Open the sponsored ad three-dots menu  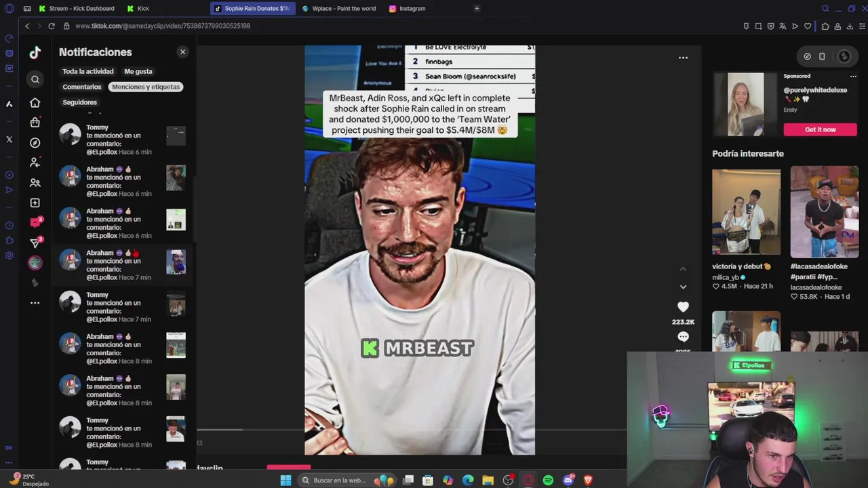853,76
